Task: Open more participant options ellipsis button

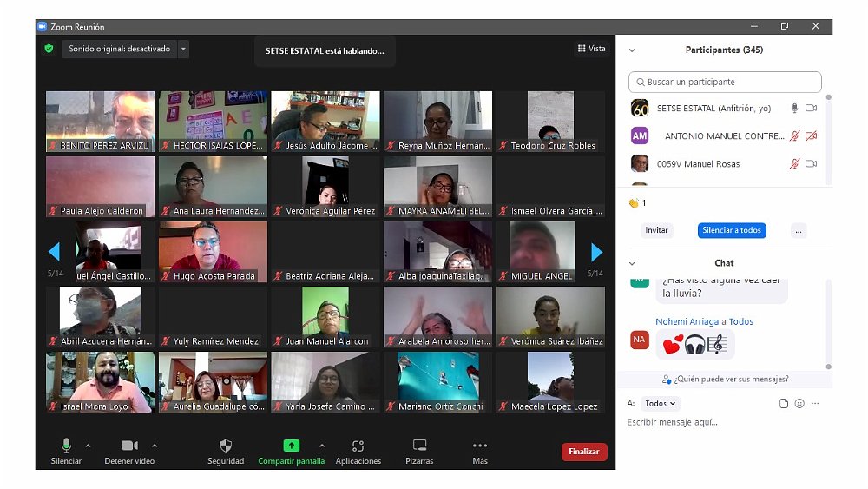Action: (799, 231)
